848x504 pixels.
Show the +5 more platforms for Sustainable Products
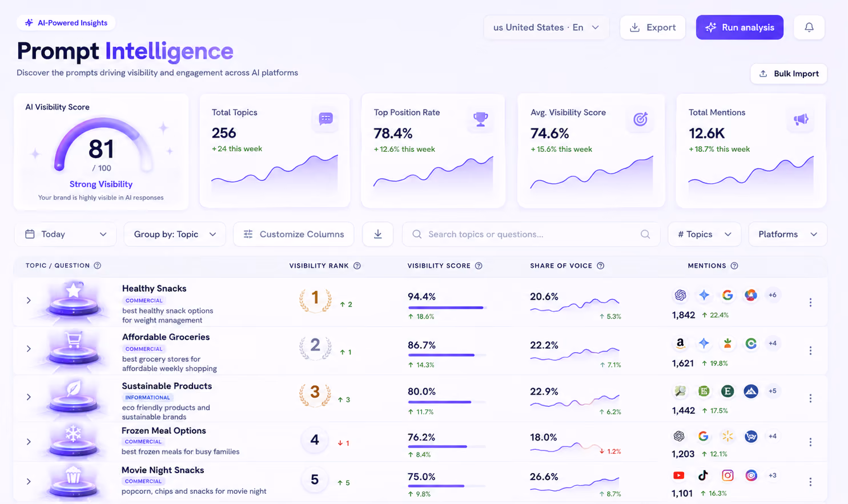pyautogui.click(x=772, y=391)
